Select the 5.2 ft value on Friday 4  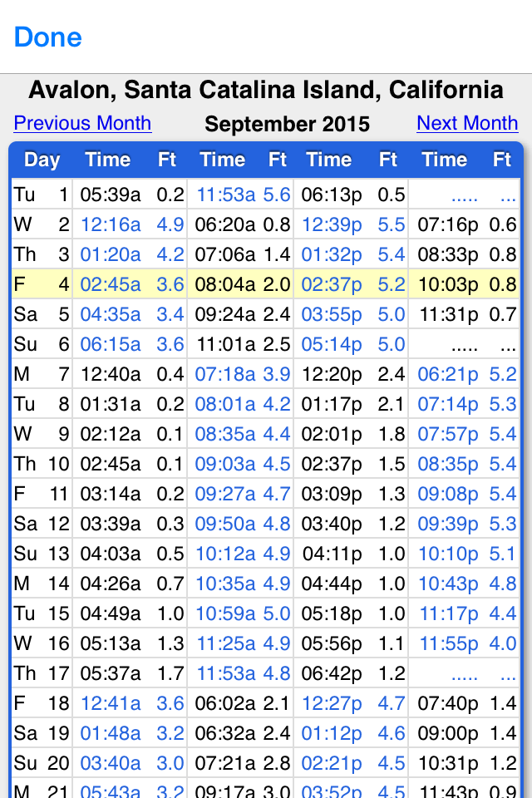(392, 284)
